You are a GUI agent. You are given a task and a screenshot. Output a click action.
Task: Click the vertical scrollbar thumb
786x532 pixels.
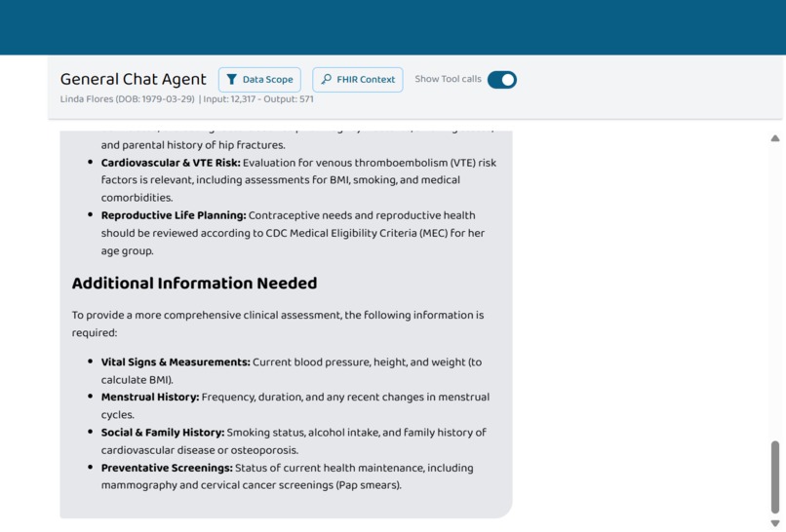775,476
